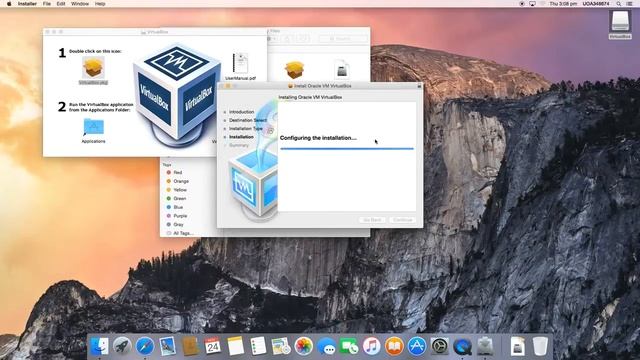This screenshot has height=360, width=640.
Task: Click the lock icon in the installer title bar
Action: coord(419,86)
